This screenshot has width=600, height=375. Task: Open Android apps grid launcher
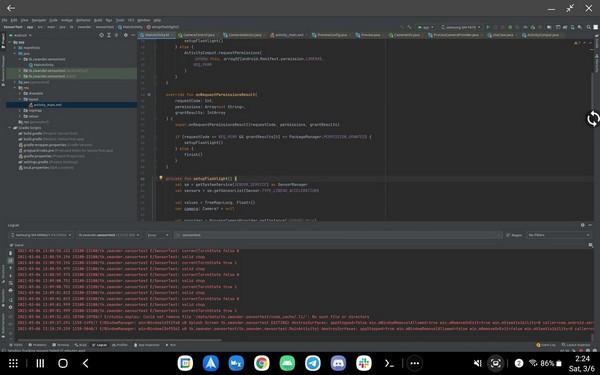pos(13,363)
